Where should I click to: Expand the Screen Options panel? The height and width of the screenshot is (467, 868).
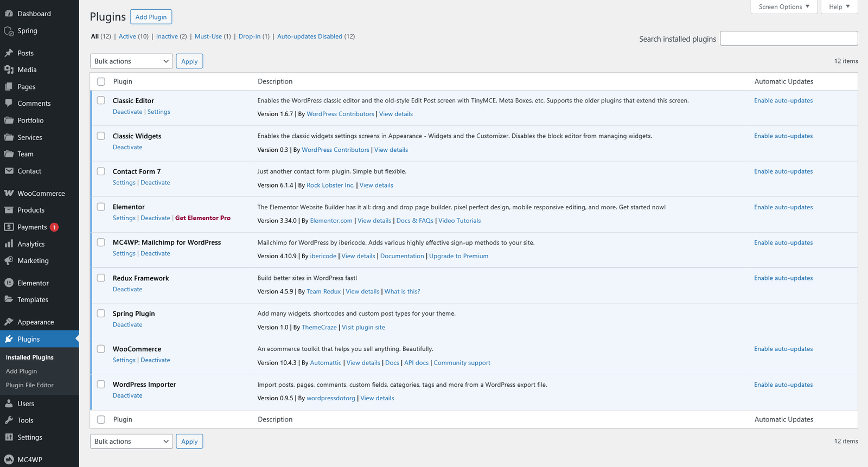pyautogui.click(x=783, y=7)
